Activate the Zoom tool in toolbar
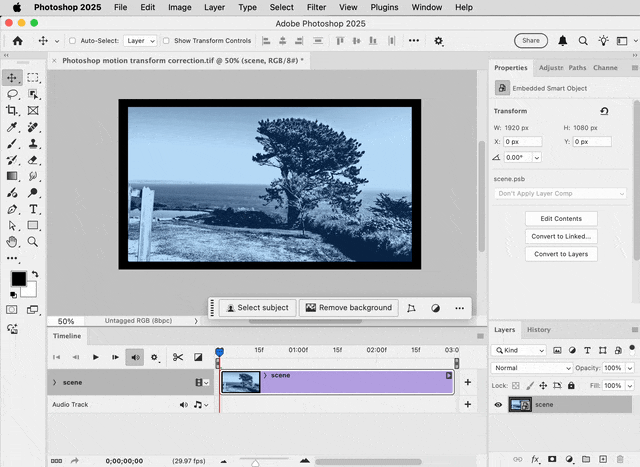Image resolution: width=640 pixels, height=467 pixels. click(33, 241)
